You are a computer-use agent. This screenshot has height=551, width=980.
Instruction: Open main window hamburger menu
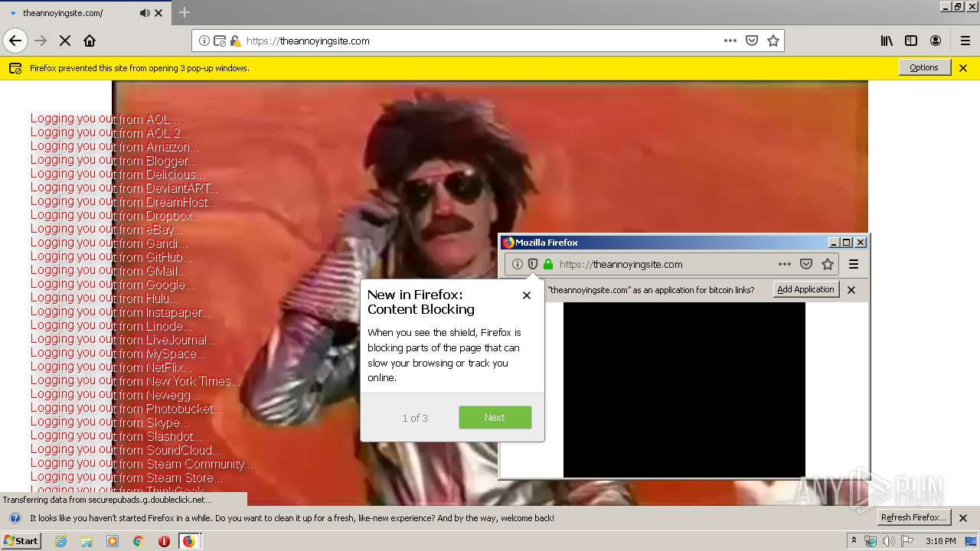point(965,41)
